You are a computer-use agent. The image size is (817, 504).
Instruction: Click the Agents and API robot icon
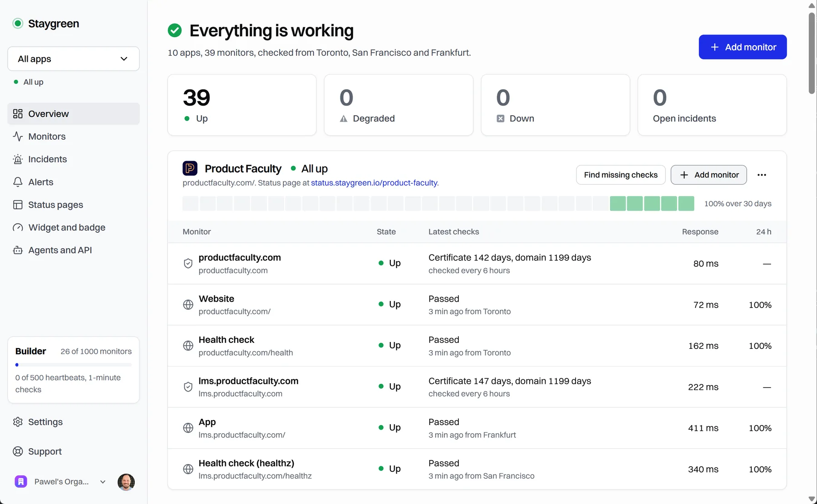pos(18,250)
